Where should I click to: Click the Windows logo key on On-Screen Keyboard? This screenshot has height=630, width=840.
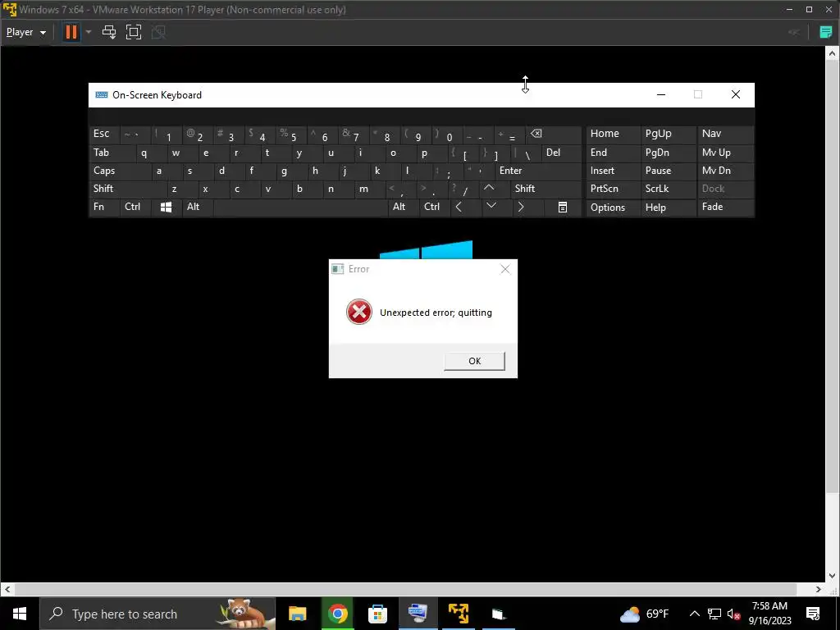pos(166,208)
